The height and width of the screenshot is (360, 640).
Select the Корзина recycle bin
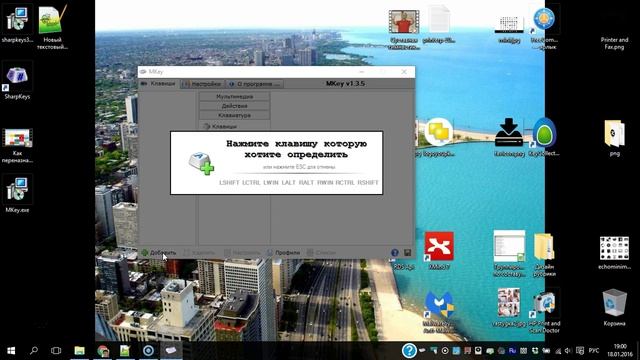point(614,307)
